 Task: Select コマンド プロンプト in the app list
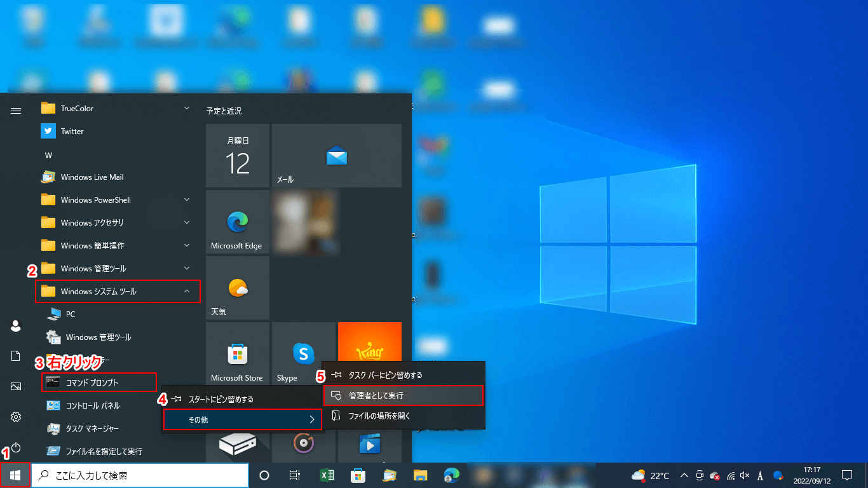click(98, 383)
